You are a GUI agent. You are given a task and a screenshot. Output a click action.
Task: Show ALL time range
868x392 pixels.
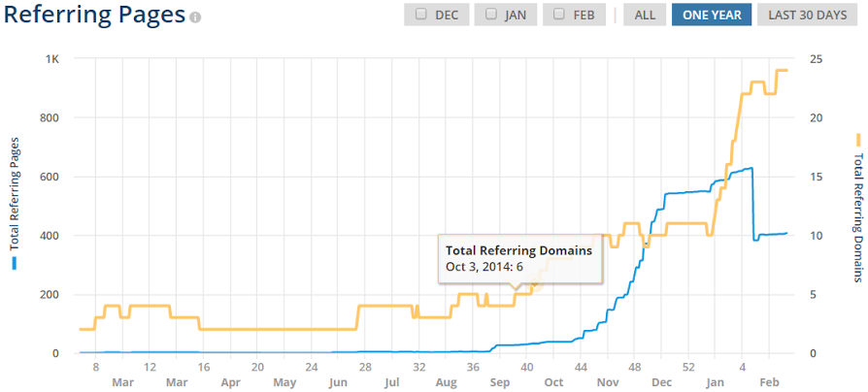pos(645,15)
